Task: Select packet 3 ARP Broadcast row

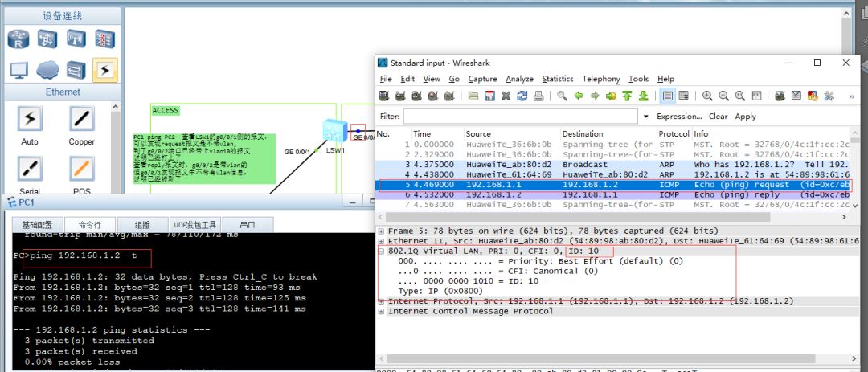Action: tap(613, 165)
